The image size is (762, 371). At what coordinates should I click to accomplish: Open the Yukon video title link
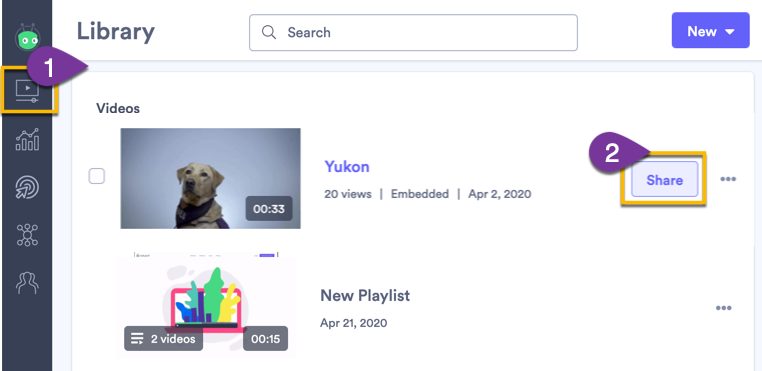(x=347, y=166)
